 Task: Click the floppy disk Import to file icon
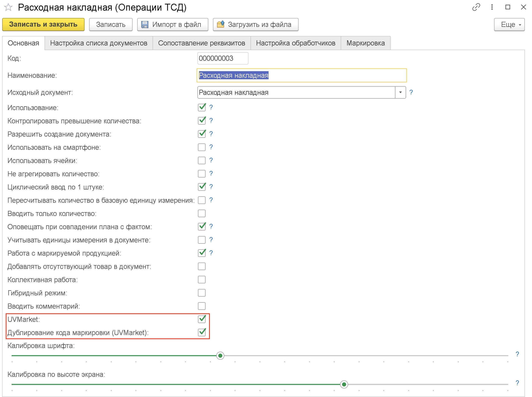tap(145, 24)
